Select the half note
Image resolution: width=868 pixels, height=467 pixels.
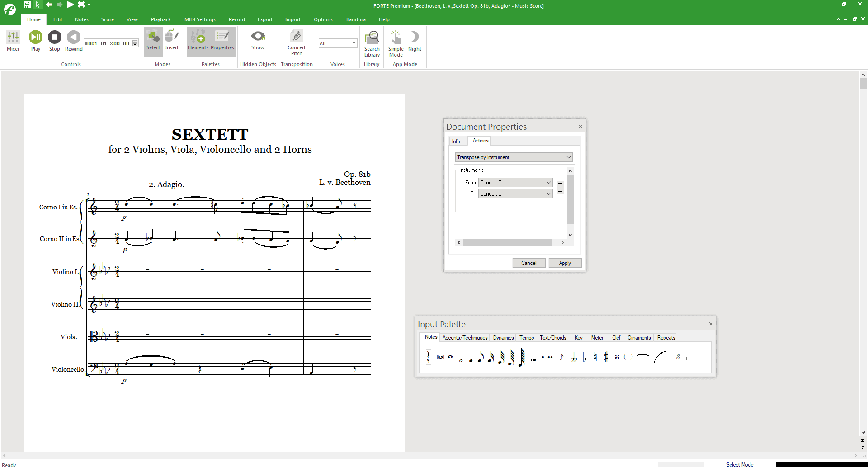tap(461, 357)
